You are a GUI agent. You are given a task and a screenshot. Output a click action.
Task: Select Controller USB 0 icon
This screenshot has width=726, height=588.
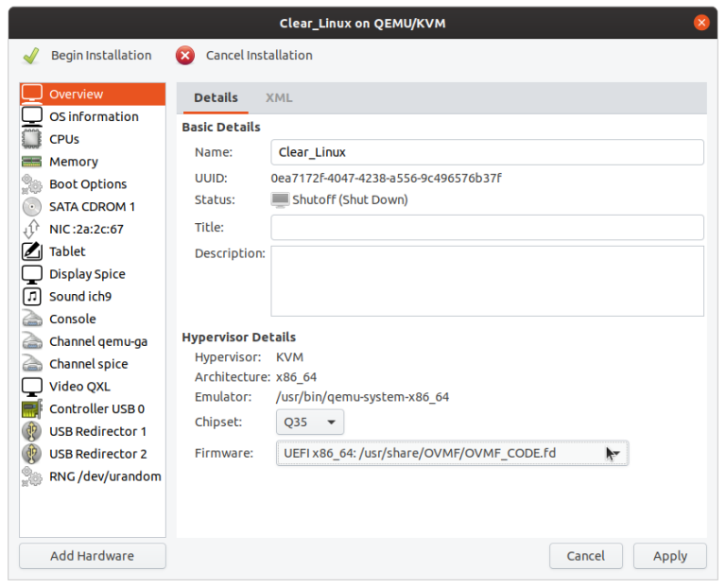point(32,408)
